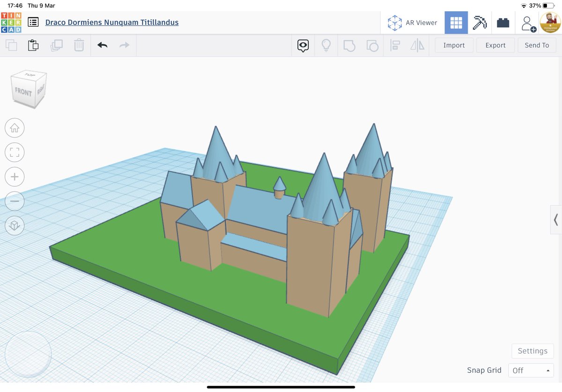
Task: Expand the shapes panel using the side chevron
Action: pyautogui.click(x=556, y=220)
